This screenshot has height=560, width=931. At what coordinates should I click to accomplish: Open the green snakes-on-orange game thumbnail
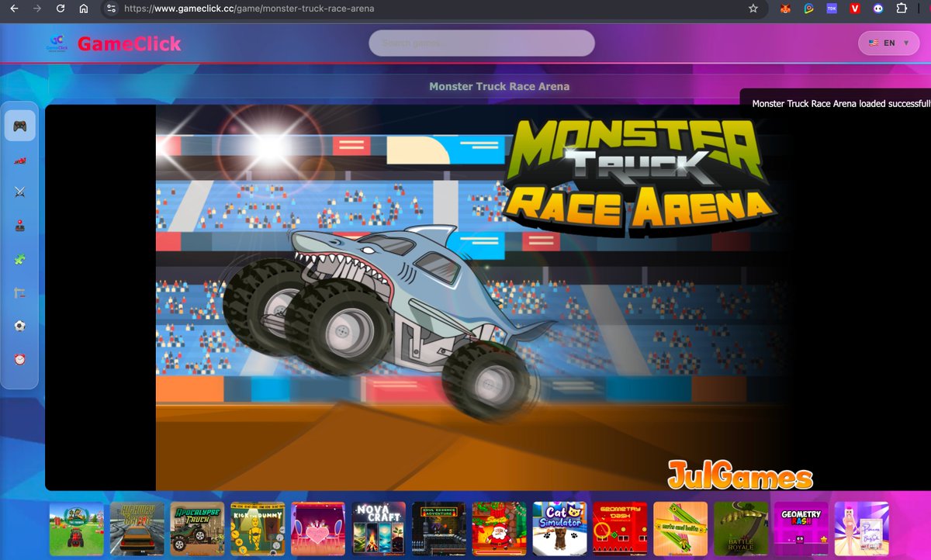pyautogui.click(x=681, y=528)
